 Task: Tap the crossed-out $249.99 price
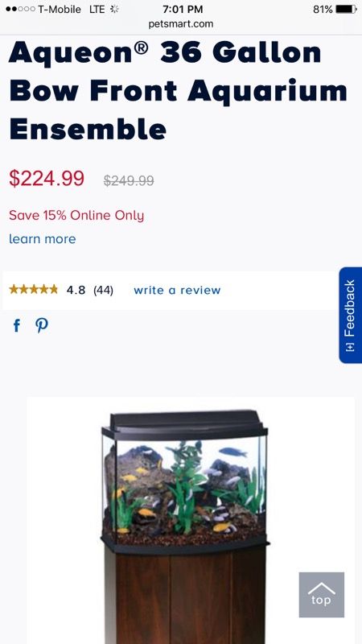click(x=129, y=180)
